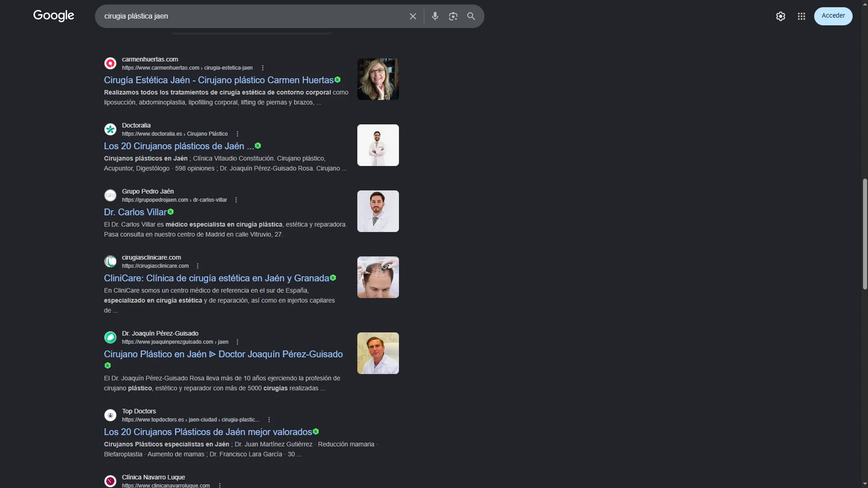Open 'Los 20 Cirujanos plásticos de Jaén' link
The width and height of the screenshot is (868, 488).
coord(179,146)
